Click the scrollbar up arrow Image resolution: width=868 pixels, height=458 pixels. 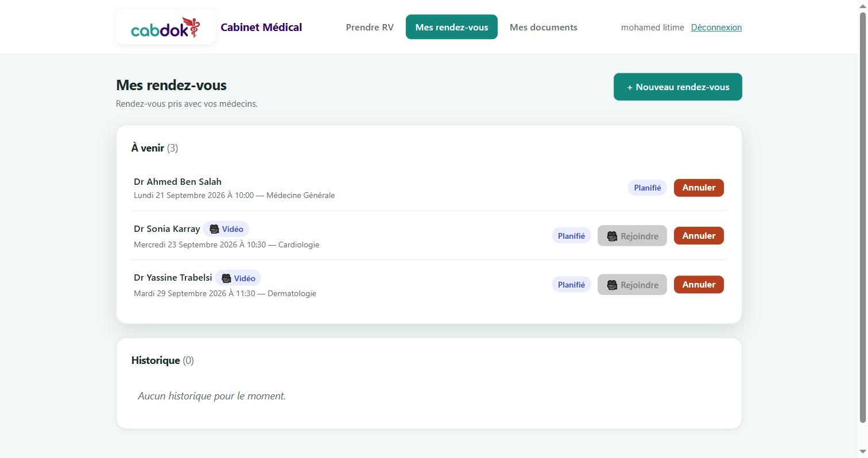tap(862, 5)
